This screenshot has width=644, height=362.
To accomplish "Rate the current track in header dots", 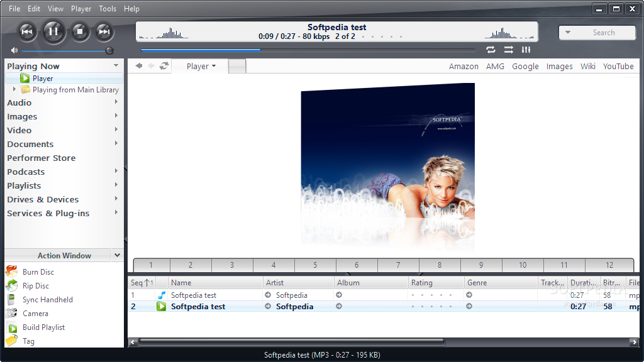I will pos(382,36).
